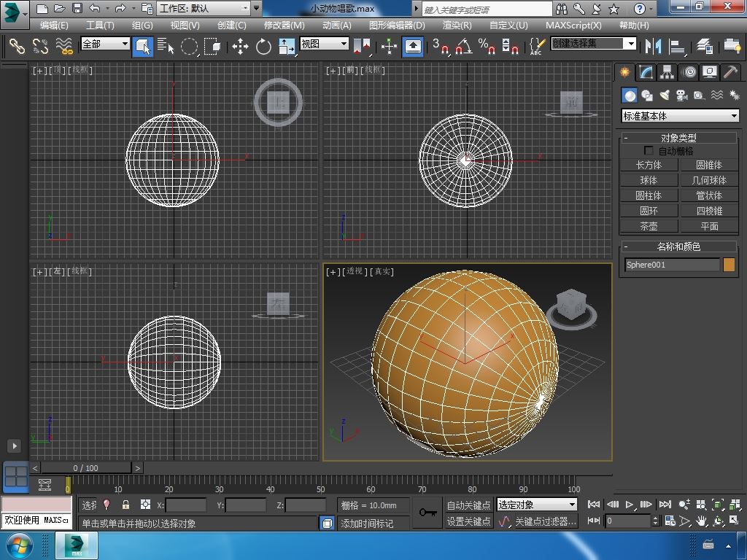Toggle the selection lock icon
This screenshot has width=747, height=560.
(125, 505)
